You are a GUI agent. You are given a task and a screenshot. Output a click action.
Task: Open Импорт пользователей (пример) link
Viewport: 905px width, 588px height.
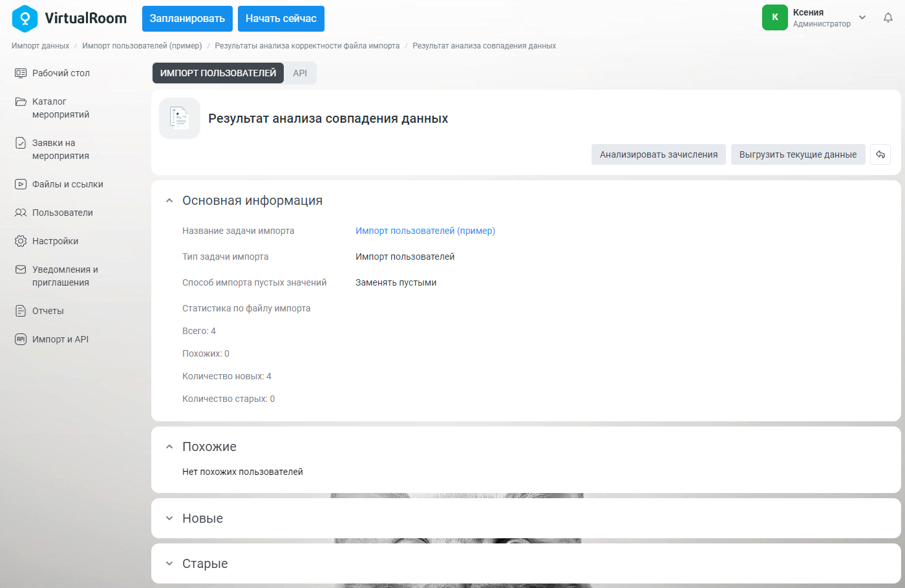425,231
